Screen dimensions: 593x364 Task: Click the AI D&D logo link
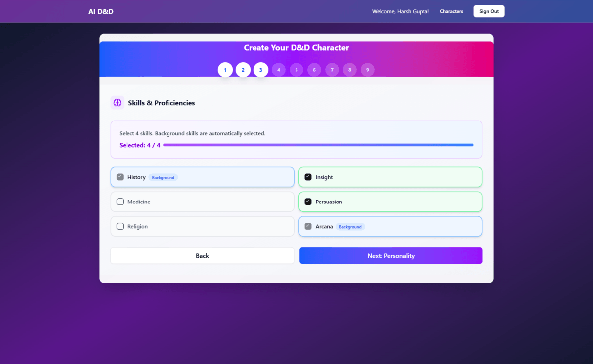point(101,11)
